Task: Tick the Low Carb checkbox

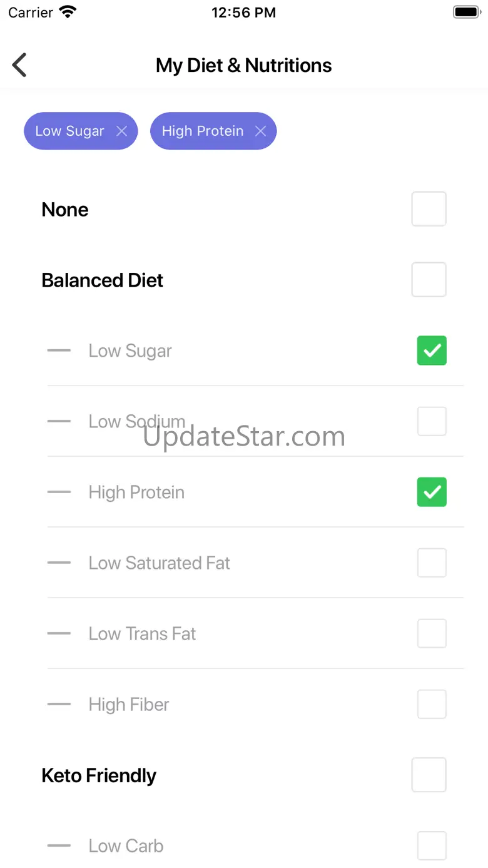Action: [x=432, y=845]
